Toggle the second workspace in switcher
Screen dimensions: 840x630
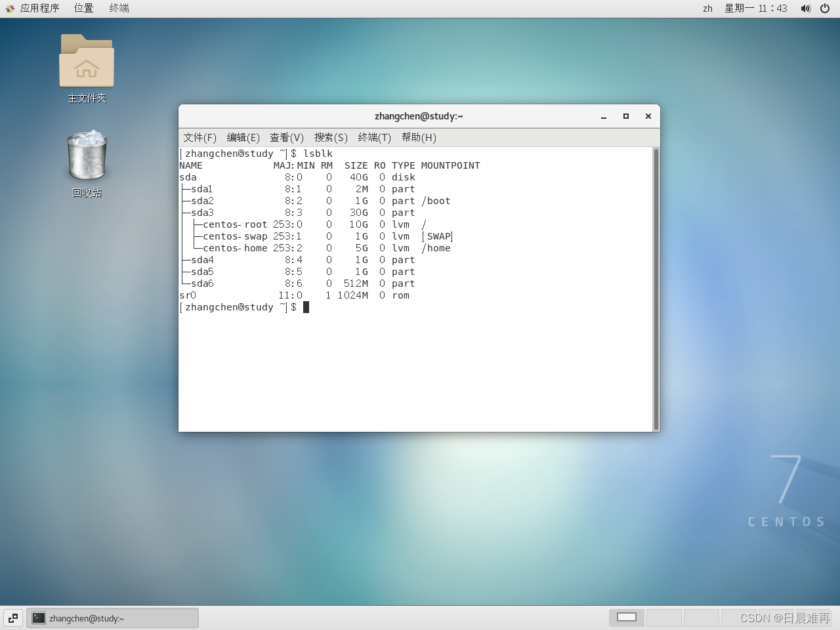663,617
